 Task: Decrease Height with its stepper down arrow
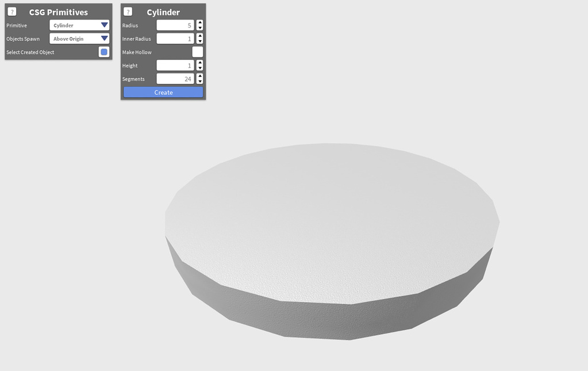[199, 67]
